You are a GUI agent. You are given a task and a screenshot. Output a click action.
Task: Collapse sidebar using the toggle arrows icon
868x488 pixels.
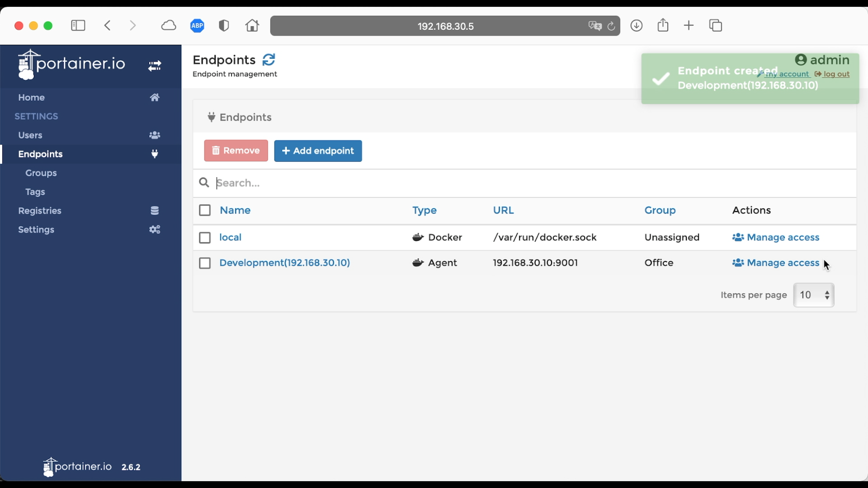(155, 66)
